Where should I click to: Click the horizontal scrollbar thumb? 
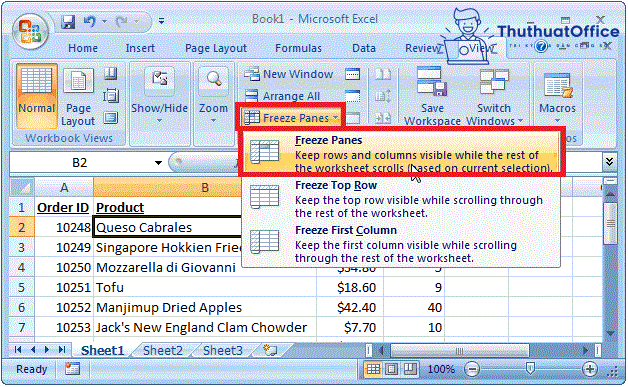tap(459, 351)
